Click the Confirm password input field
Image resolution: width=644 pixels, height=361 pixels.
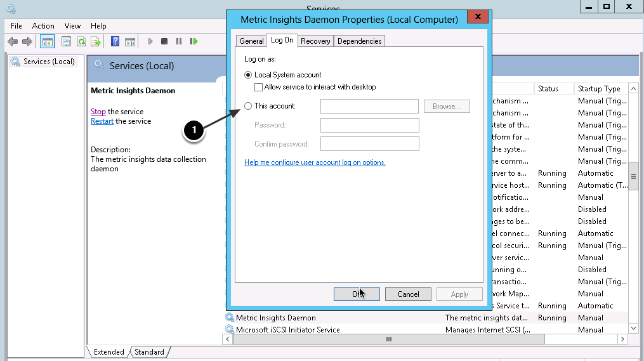(370, 144)
